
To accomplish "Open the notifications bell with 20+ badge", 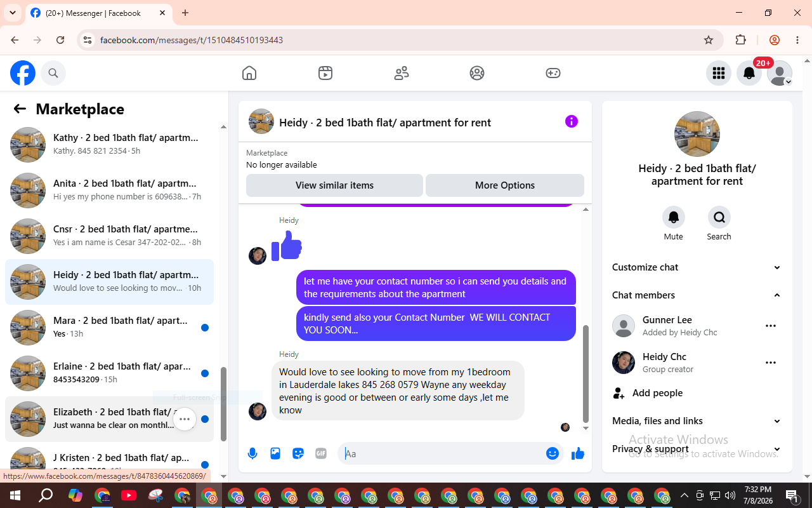I will pos(749,73).
